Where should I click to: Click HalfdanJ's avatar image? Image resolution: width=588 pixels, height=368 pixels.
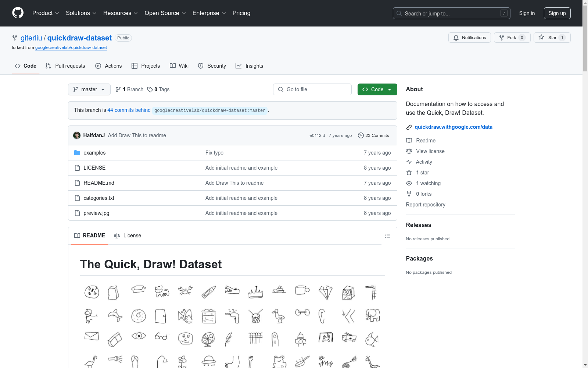[77, 135]
